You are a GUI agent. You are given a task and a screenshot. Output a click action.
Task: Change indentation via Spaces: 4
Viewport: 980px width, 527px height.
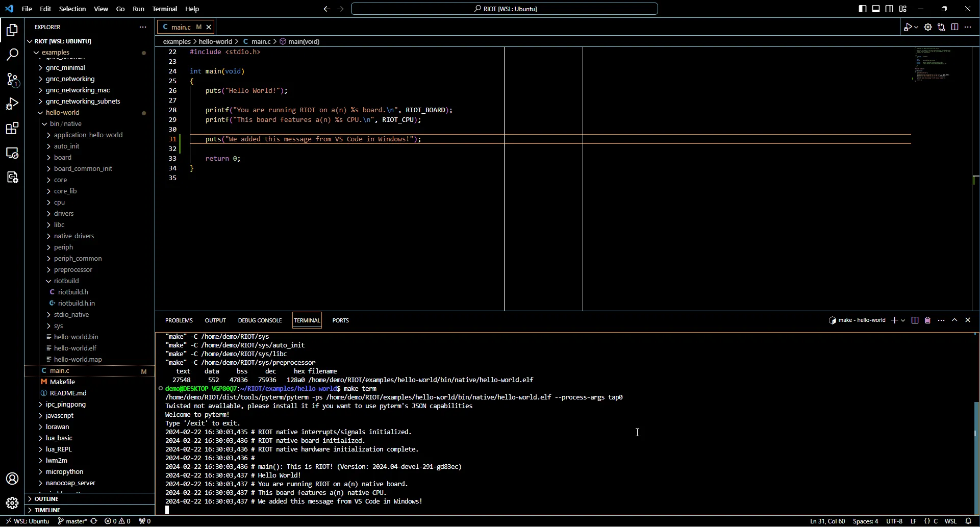865,521
